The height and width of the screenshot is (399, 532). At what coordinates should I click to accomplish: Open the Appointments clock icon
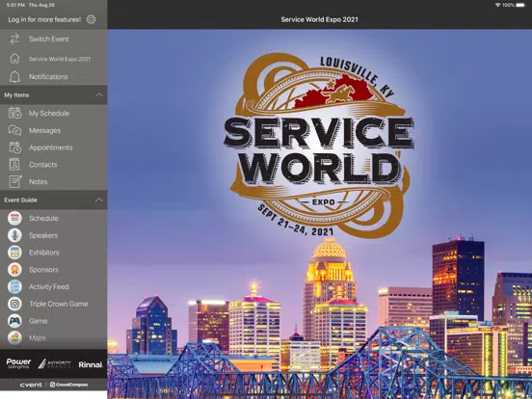point(14,147)
